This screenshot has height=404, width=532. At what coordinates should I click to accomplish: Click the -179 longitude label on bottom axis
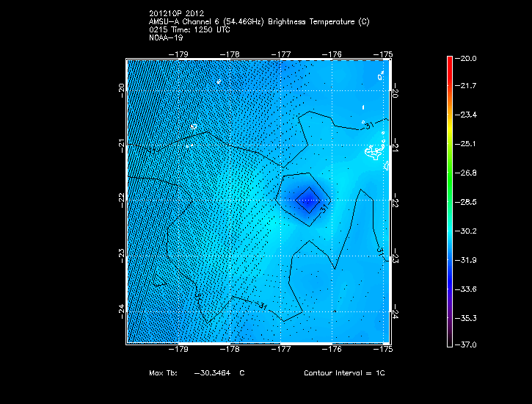[178, 350]
